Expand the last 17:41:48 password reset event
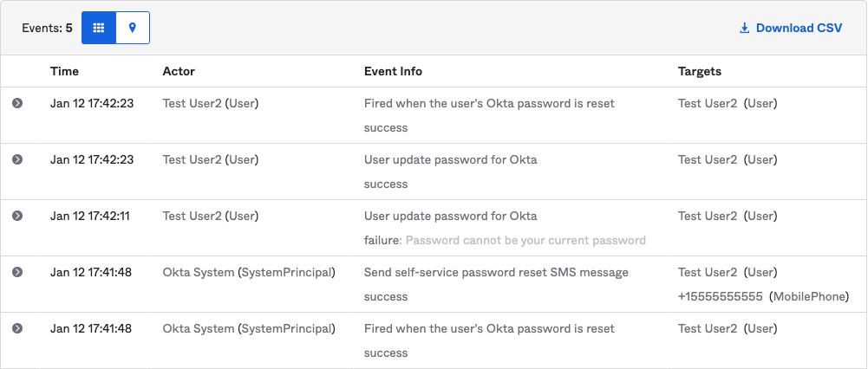 (17, 328)
